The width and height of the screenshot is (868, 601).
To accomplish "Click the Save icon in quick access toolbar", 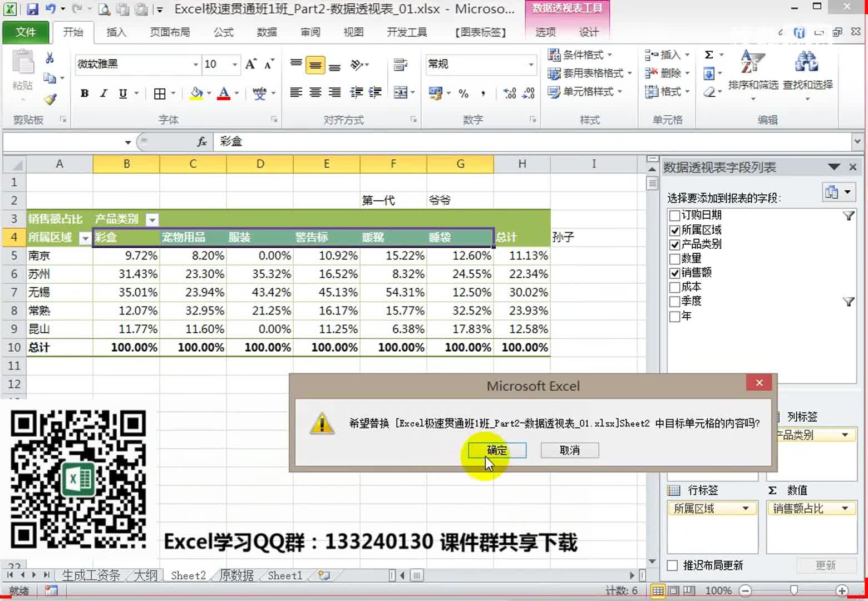I will coord(32,9).
